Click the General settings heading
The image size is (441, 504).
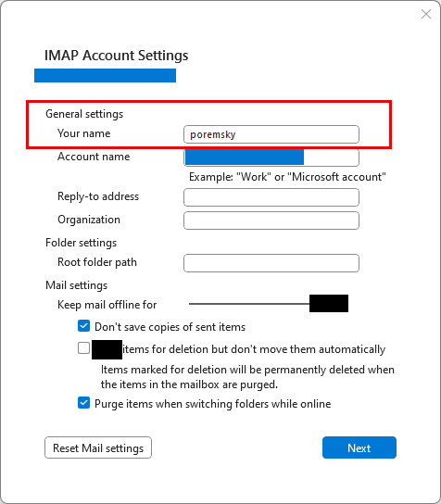tap(84, 114)
